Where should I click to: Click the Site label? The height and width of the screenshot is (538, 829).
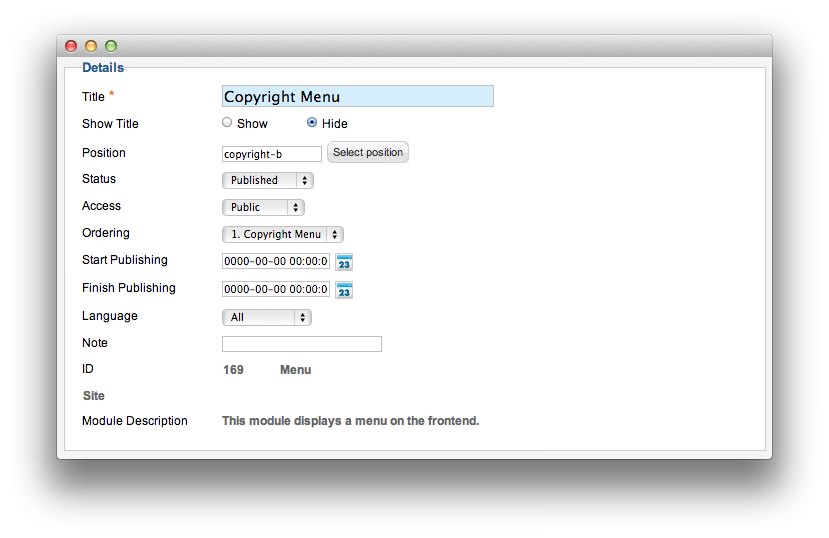click(x=94, y=396)
